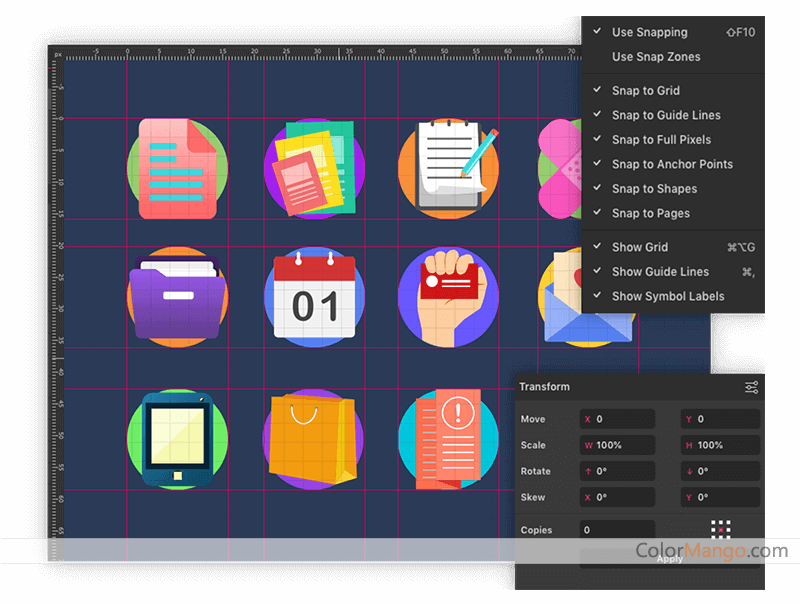The image size is (800, 604).
Task: Focus the Copies input field
Action: point(618,530)
